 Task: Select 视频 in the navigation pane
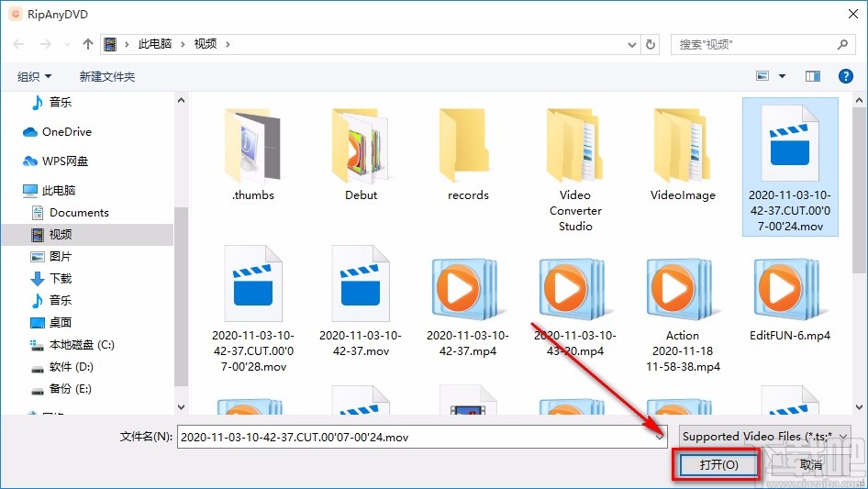pos(87,235)
